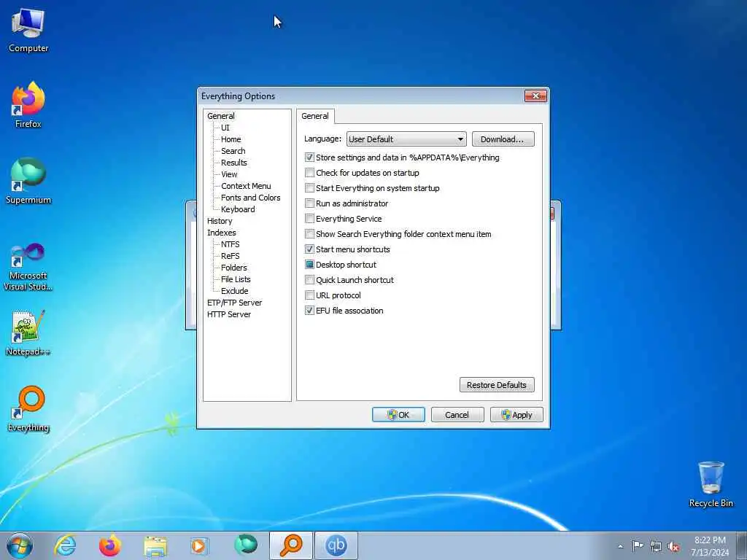Switch to the Everything taskbar button
Viewport: 747px width, 560px height.
point(291,545)
